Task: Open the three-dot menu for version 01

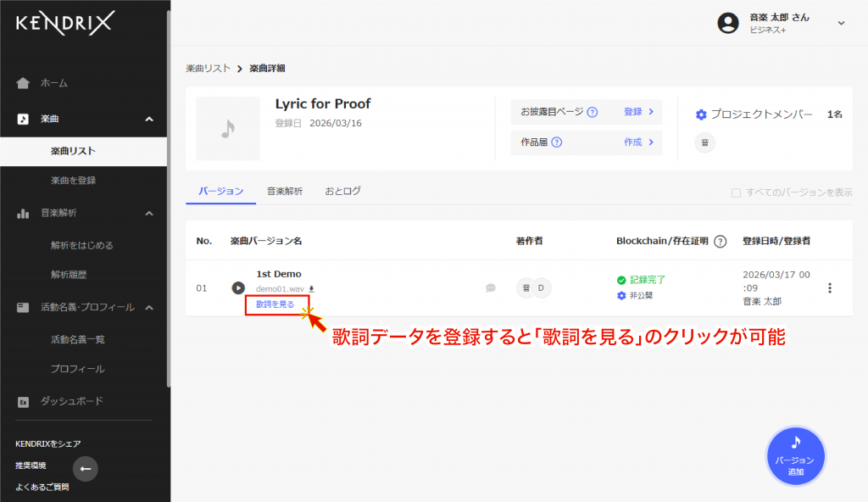Action: click(x=829, y=288)
